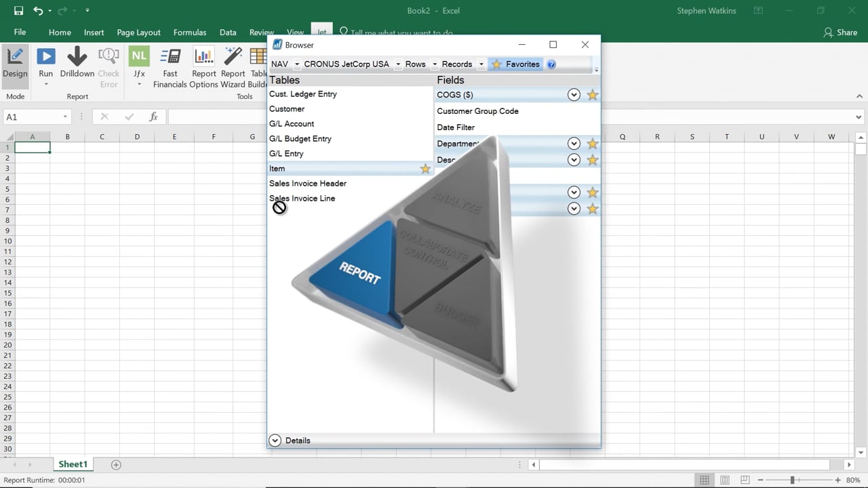Switch to Page Break Preview in status bar
The image size is (868, 488).
point(745,480)
